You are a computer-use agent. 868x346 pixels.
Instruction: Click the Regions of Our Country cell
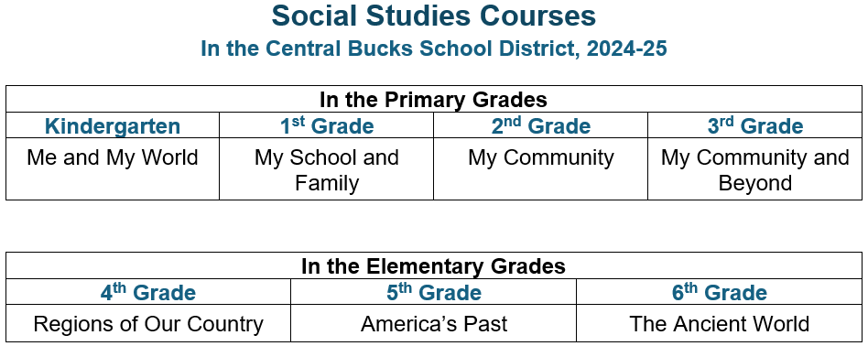(147, 324)
